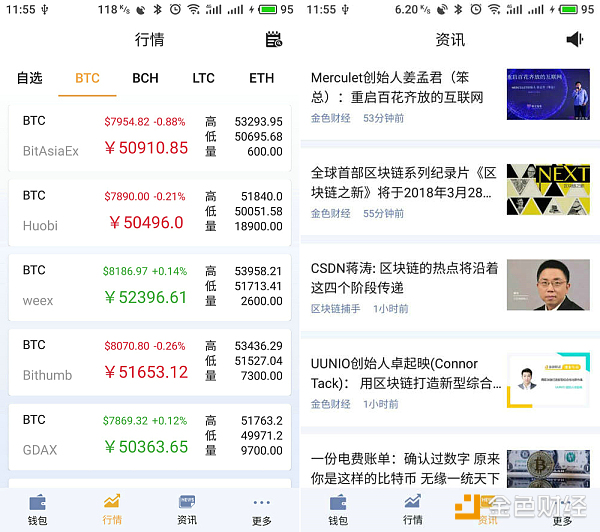Open the Huobi BTC quote card
The height and width of the screenshot is (532, 600).
click(x=150, y=212)
